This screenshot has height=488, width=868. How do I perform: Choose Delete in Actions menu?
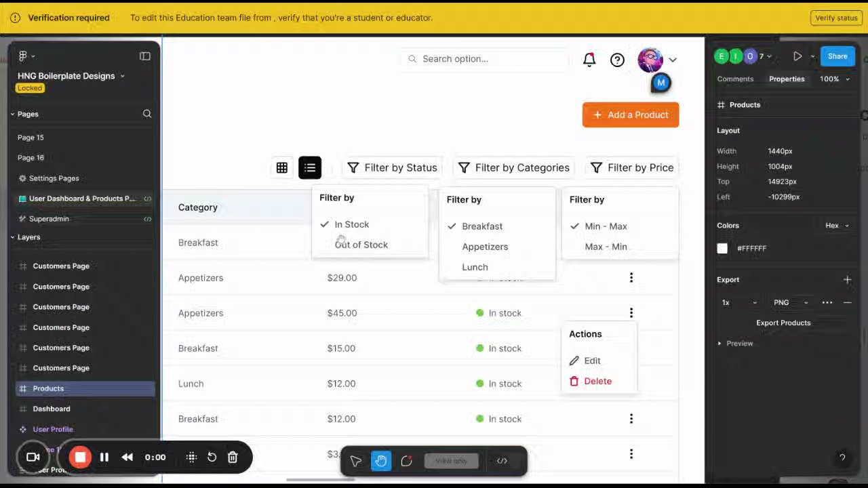click(x=591, y=382)
